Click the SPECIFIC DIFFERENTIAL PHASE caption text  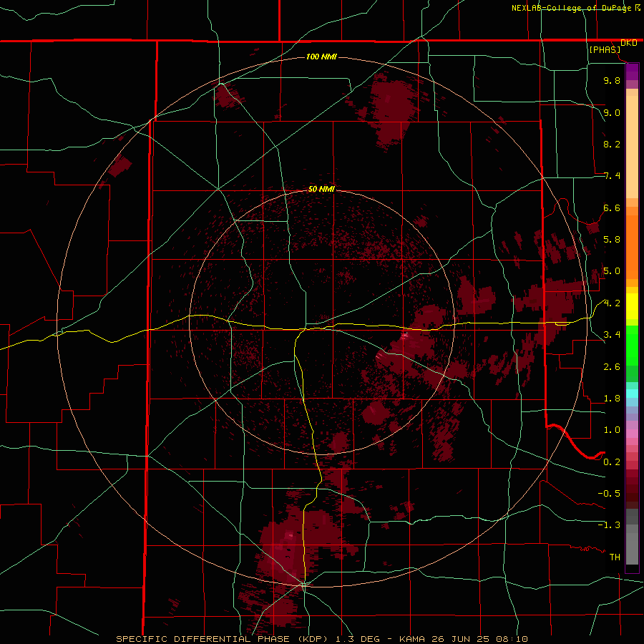[203, 639]
